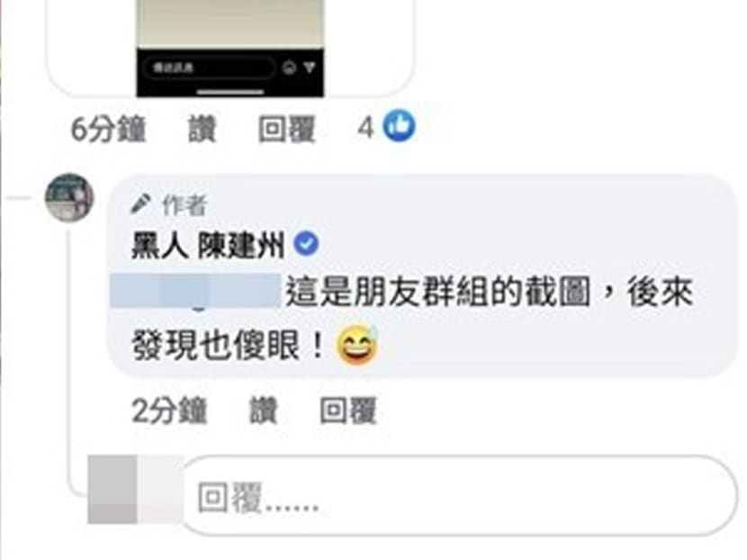Focus the 回覆...... reply input field
The height and width of the screenshot is (560, 747).
point(457,495)
